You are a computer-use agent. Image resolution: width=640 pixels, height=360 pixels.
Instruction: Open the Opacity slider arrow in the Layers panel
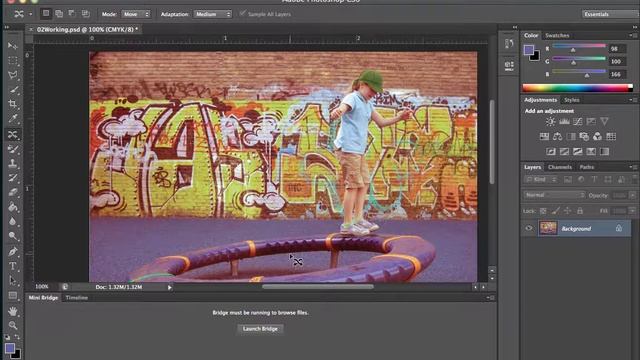pos(632,195)
